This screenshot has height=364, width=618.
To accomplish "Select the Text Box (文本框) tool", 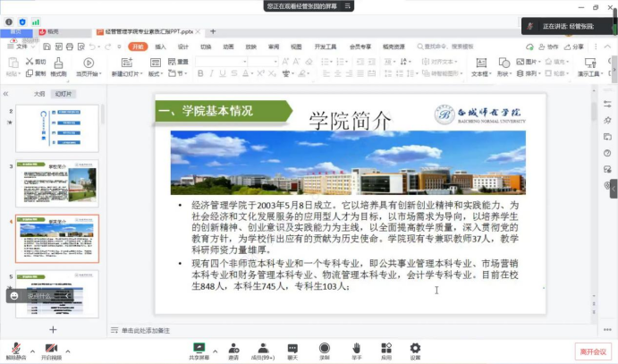I will [481, 63].
